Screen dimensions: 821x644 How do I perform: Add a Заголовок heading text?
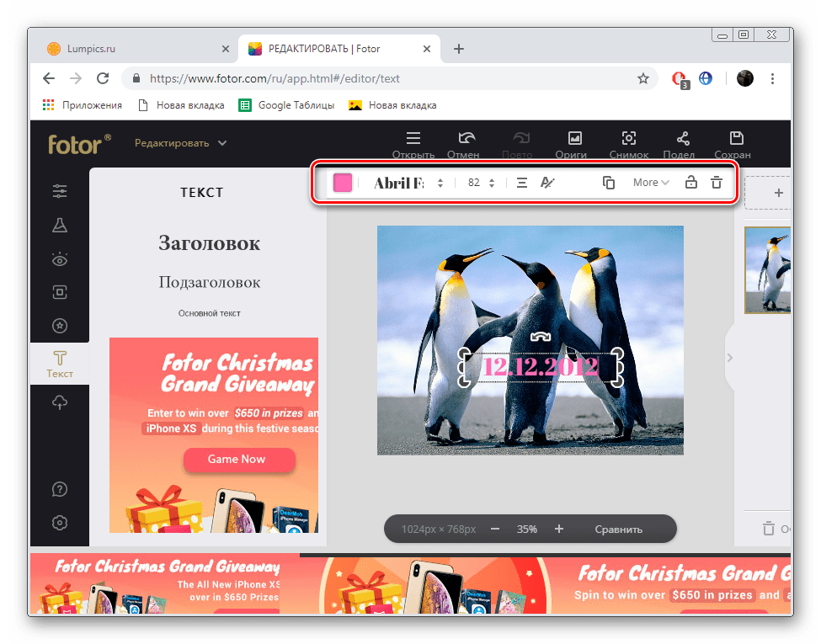click(x=209, y=243)
